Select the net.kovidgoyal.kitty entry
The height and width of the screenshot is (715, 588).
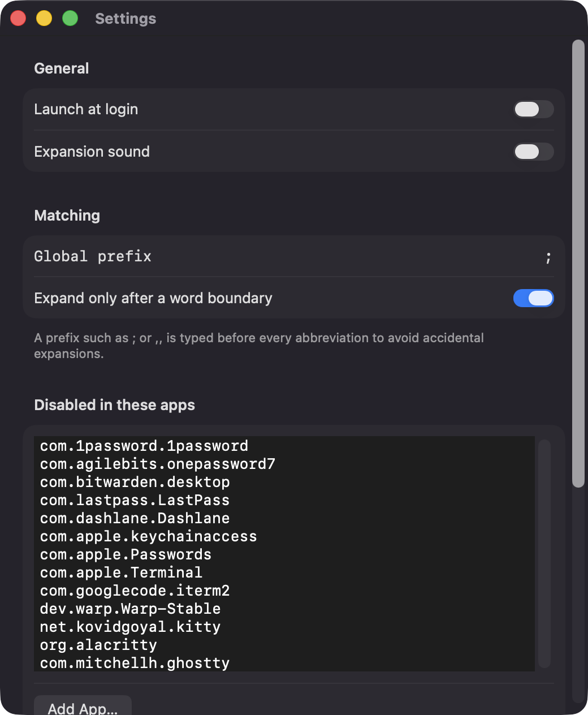[x=131, y=627]
